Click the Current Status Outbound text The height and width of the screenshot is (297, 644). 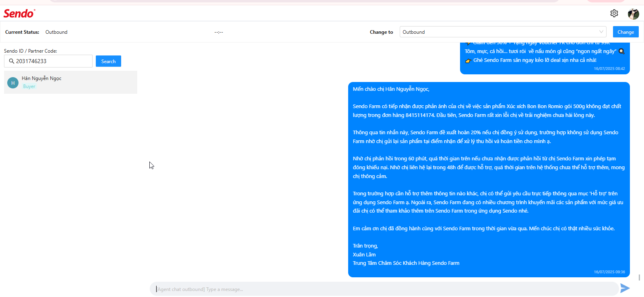point(56,32)
